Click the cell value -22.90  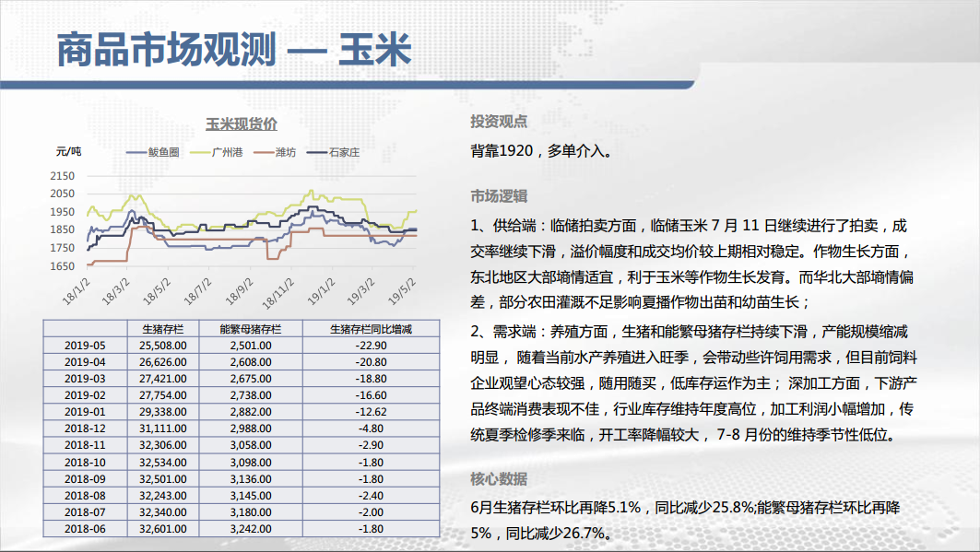(371, 346)
